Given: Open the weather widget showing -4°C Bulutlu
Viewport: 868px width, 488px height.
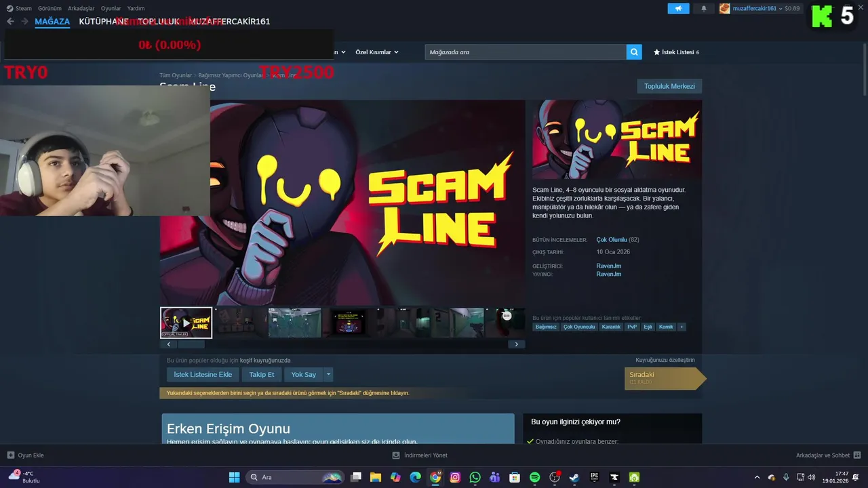Looking at the screenshot, I should [x=26, y=477].
